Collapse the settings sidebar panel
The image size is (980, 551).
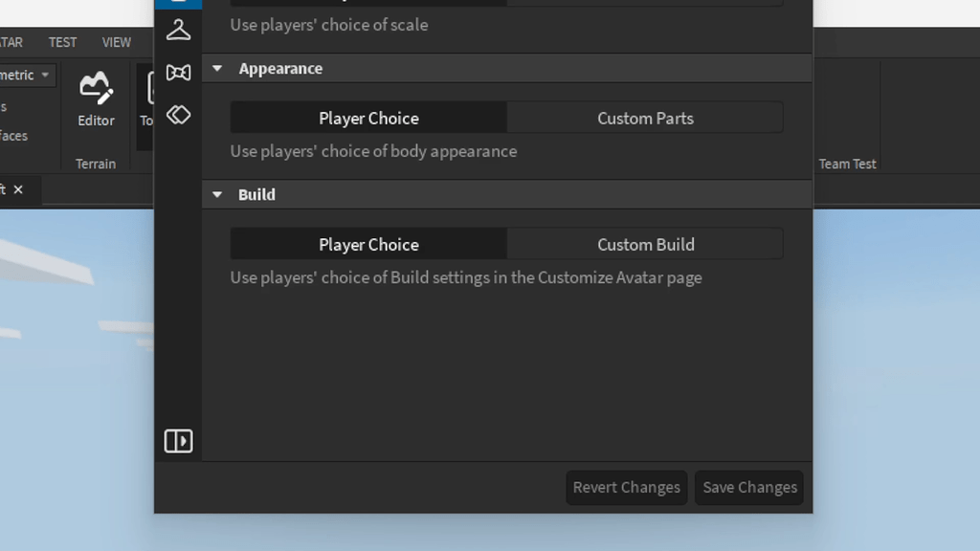(x=178, y=441)
